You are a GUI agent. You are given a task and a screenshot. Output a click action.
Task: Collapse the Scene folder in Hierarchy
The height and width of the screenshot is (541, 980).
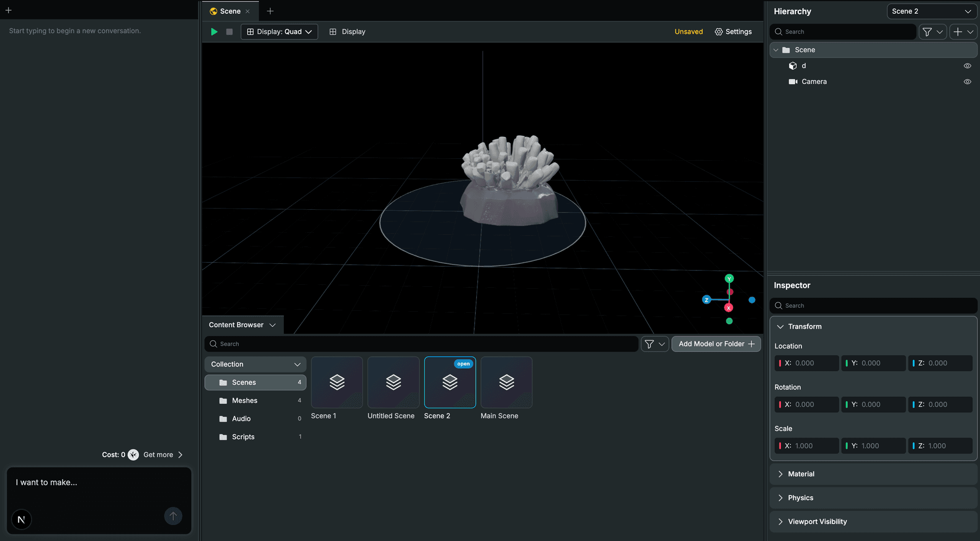coord(776,50)
